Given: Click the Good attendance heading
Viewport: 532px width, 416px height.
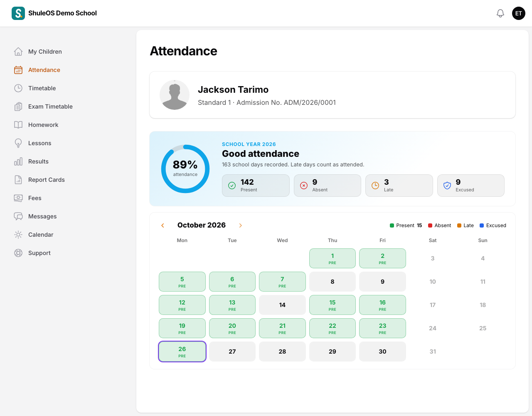Looking at the screenshot, I should (261, 154).
